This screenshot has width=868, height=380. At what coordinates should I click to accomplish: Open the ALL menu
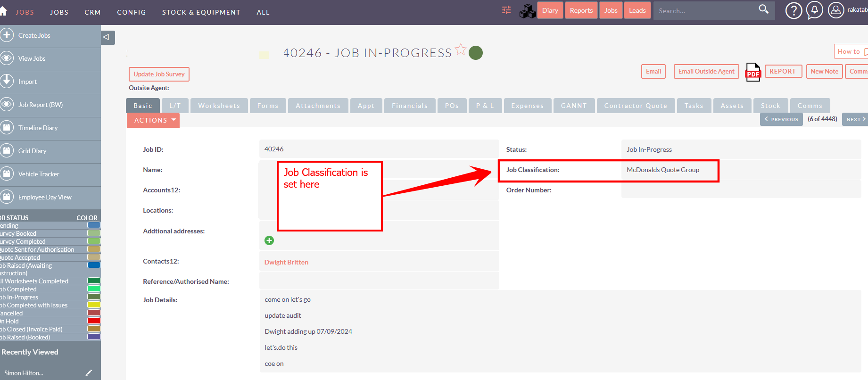click(x=263, y=12)
